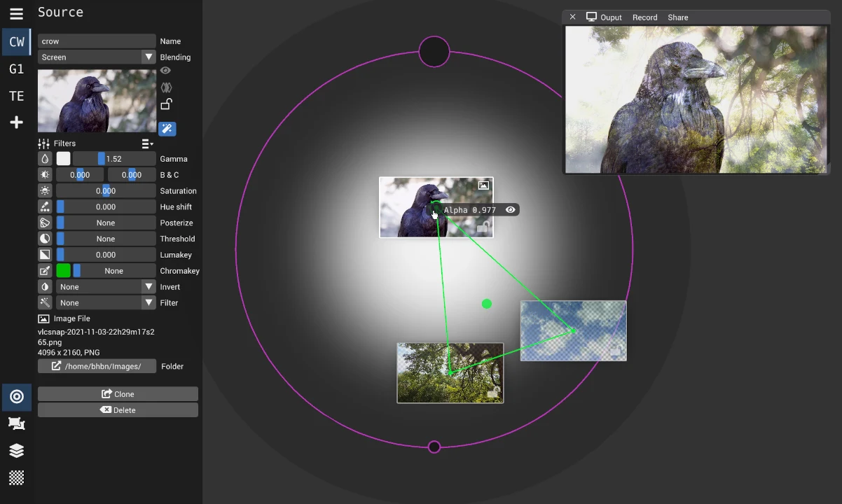This screenshot has height=504, width=842.
Task: Open Record menu in output window
Action: 644,17
